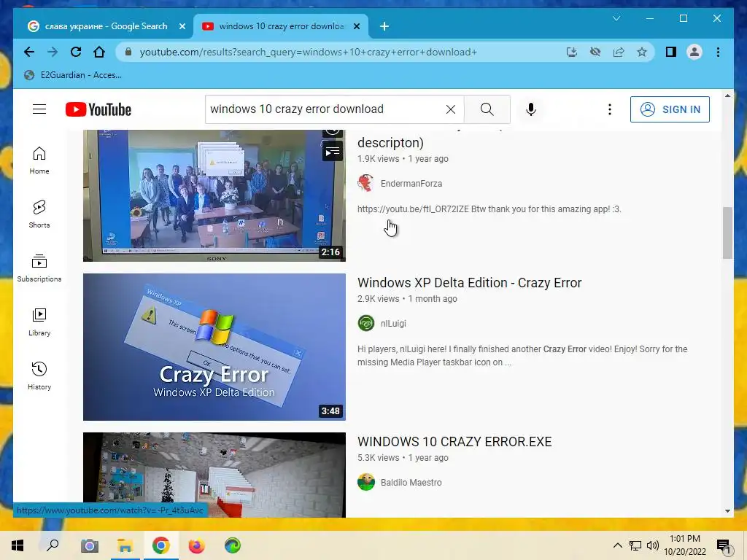The height and width of the screenshot is (560, 747).
Task: Add to queue icon on first thumbnail
Action: [333, 152]
